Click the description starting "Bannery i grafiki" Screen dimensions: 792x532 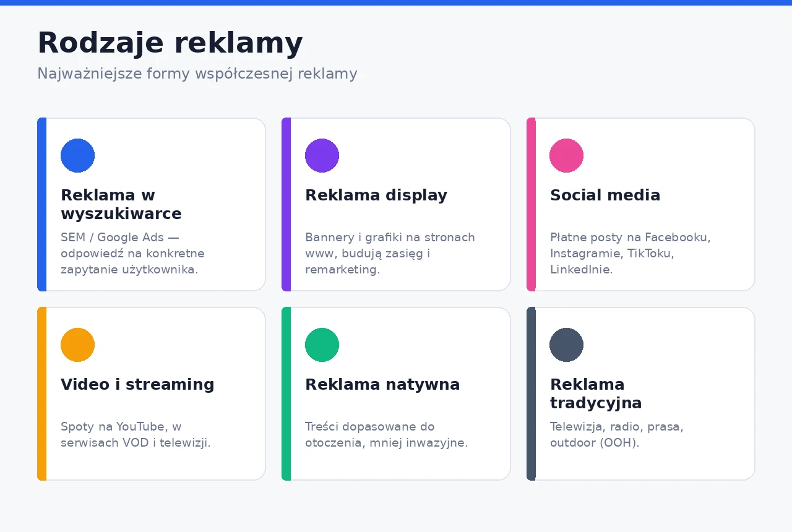coord(390,254)
